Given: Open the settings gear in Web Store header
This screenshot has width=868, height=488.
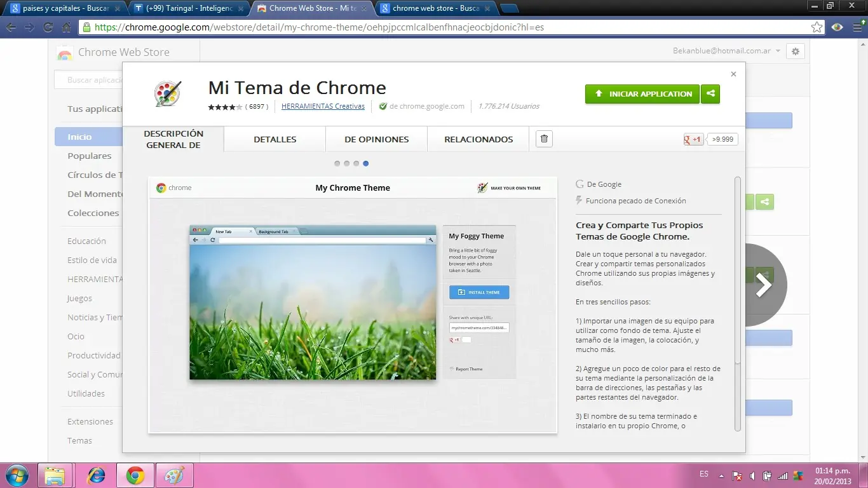Looking at the screenshot, I should point(795,51).
